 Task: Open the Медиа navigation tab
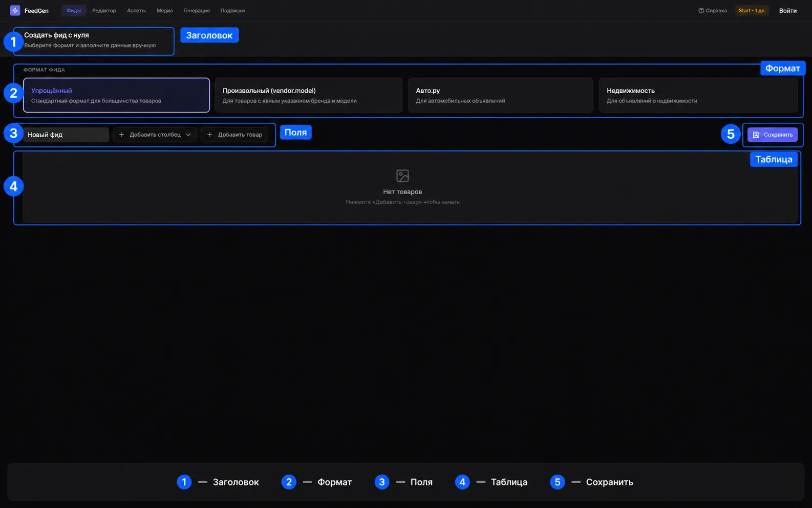pyautogui.click(x=164, y=10)
